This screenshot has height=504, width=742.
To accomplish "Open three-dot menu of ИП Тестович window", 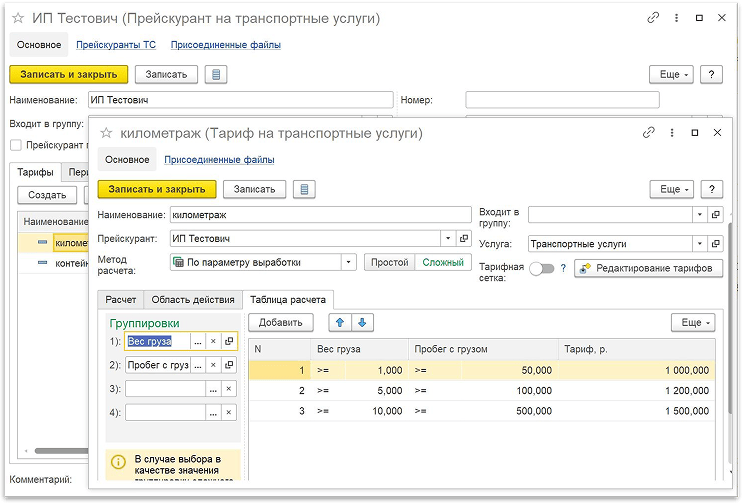I will click(676, 18).
